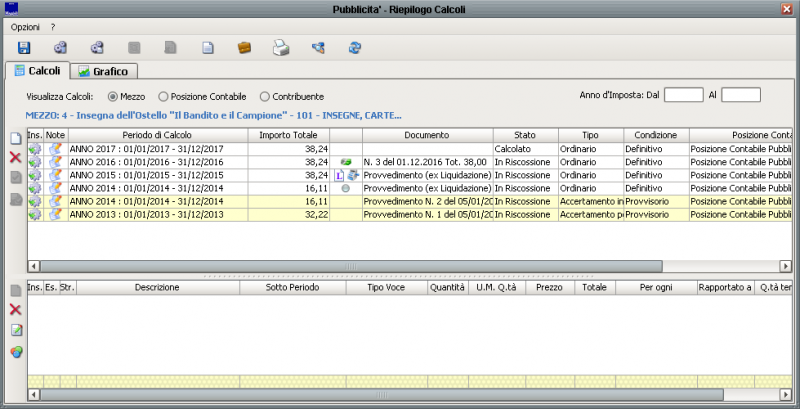Click the Importo Totale column header
The image size is (800, 409).
[x=287, y=134]
